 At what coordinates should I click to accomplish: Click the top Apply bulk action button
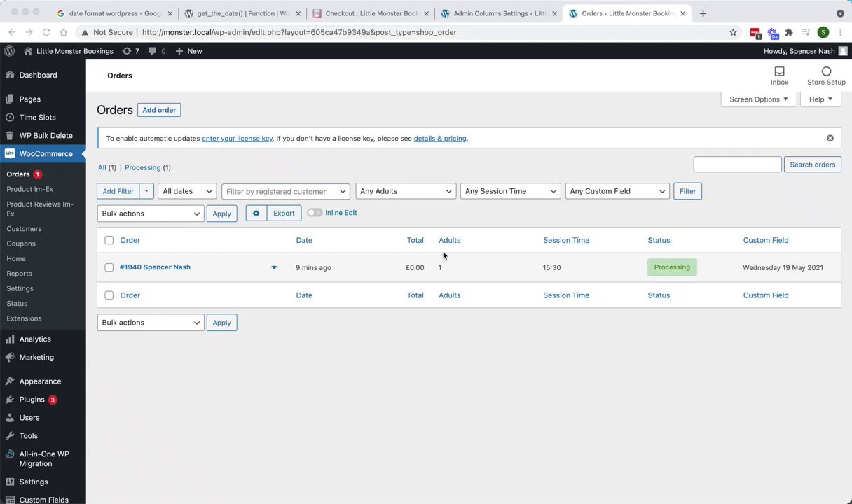[221, 213]
